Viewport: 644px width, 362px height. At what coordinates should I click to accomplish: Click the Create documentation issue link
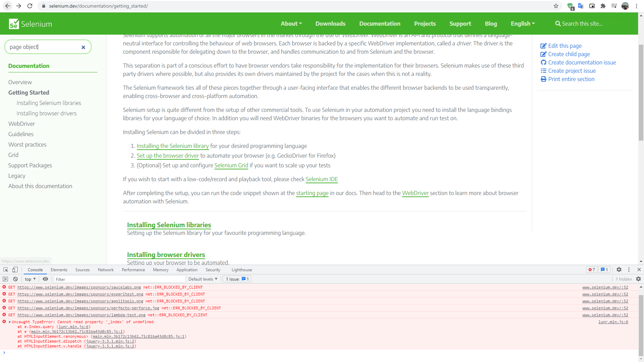pos(582,62)
